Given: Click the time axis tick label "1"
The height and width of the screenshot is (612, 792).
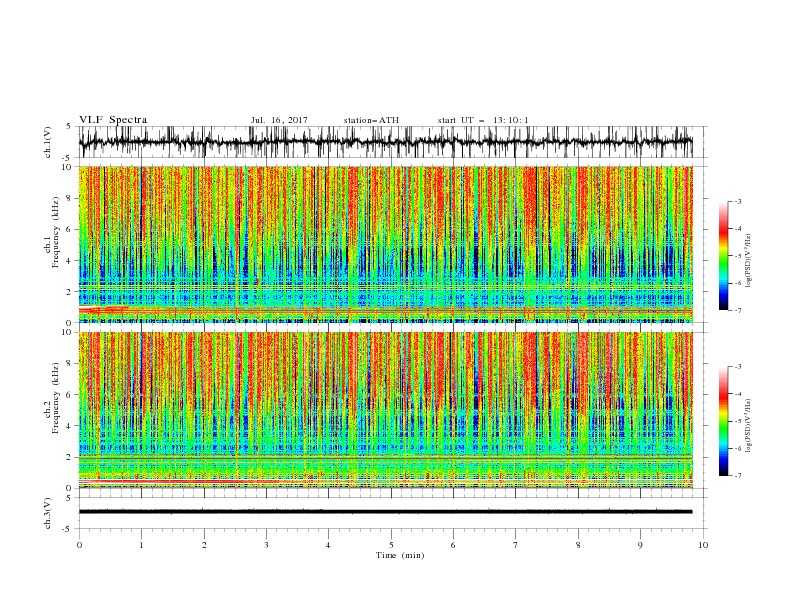Looking at the screenshot, I should (141, 545).
